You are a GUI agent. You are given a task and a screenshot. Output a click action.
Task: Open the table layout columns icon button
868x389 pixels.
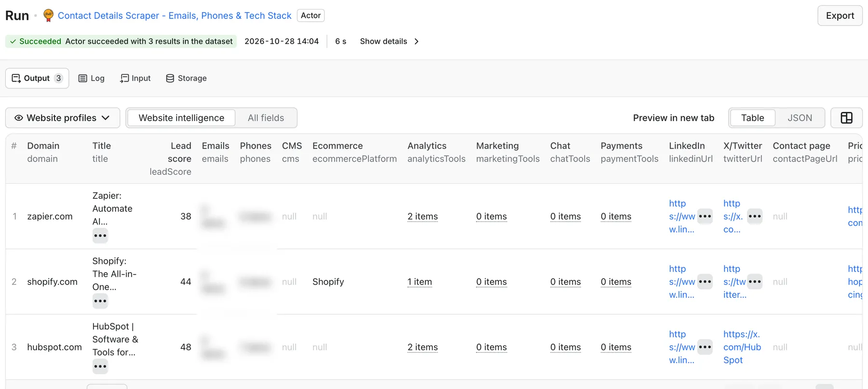tap(846, 118)
